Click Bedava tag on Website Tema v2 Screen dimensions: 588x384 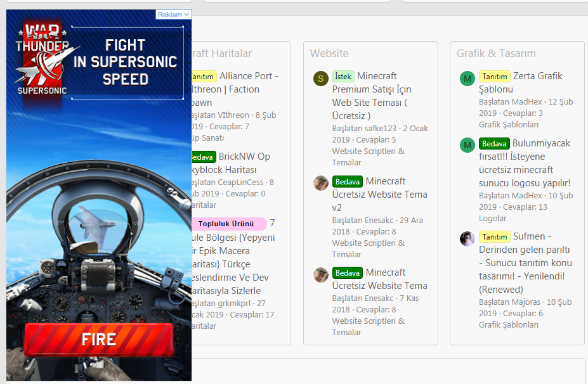click(x=347, y=182)
